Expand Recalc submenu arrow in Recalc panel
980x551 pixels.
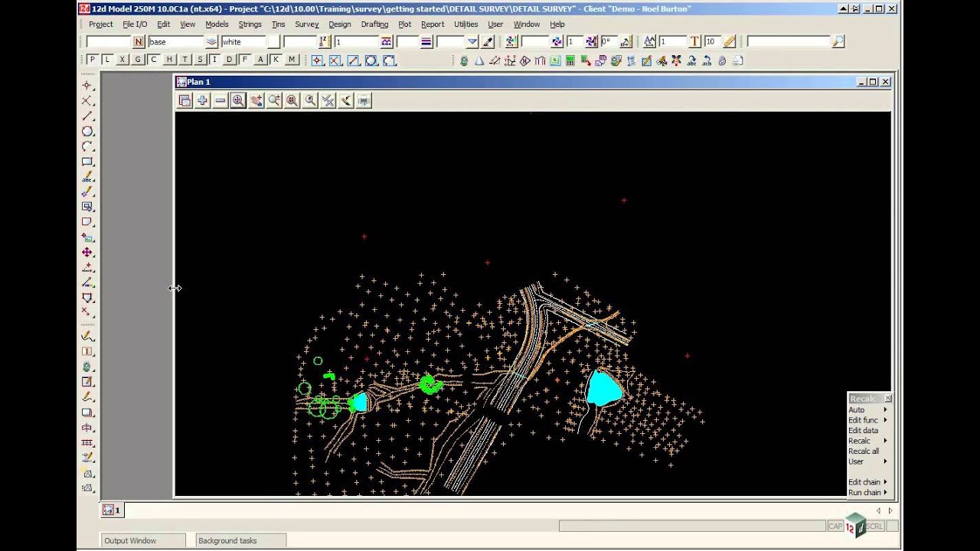tap(886, 441)
